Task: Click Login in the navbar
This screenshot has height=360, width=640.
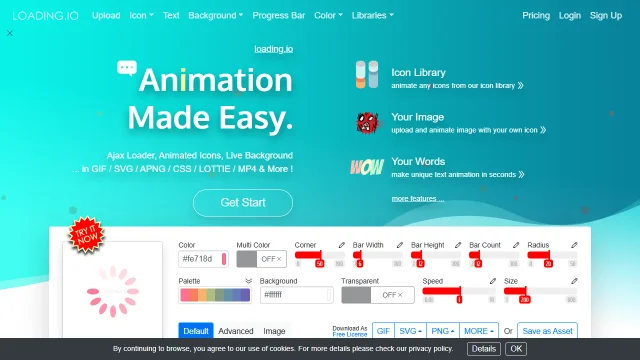Action: click(570, 16)
